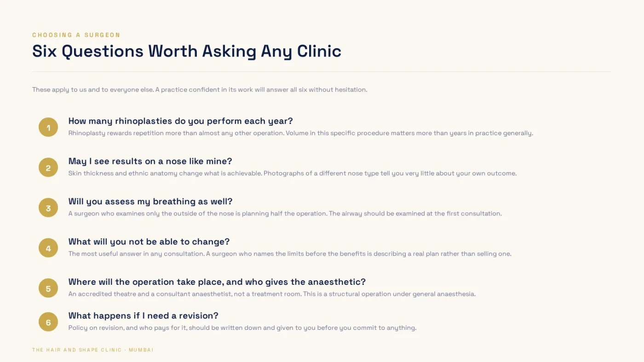Click 'What will you not be able to change?'
This screenshot has height=362, width=644.
(149, 242)
